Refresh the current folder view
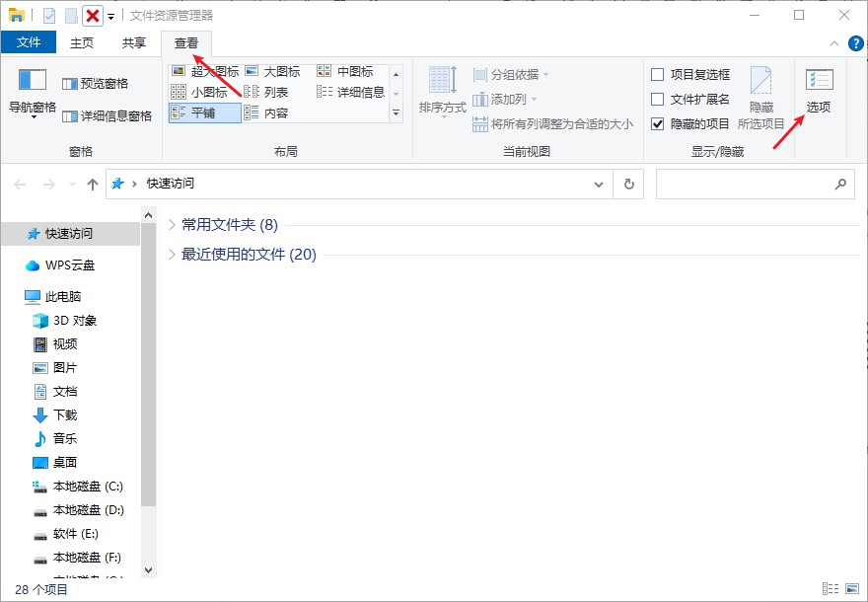This screenshot has height=602, width=868. (628, 185)
